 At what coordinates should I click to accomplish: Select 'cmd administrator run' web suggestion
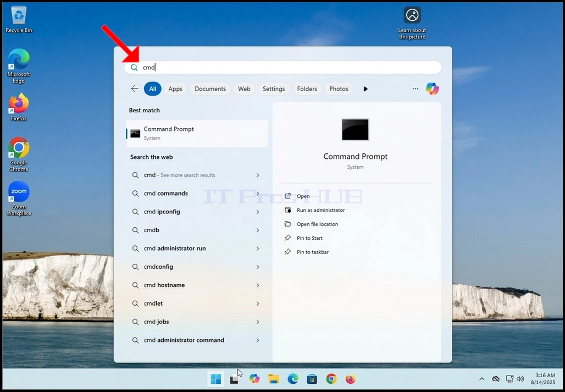[197, 249]
